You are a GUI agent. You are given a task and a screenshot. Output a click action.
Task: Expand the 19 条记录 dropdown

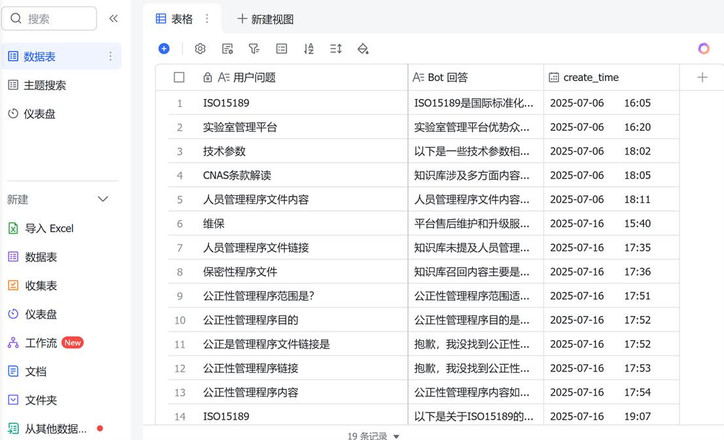coord(374,436)
